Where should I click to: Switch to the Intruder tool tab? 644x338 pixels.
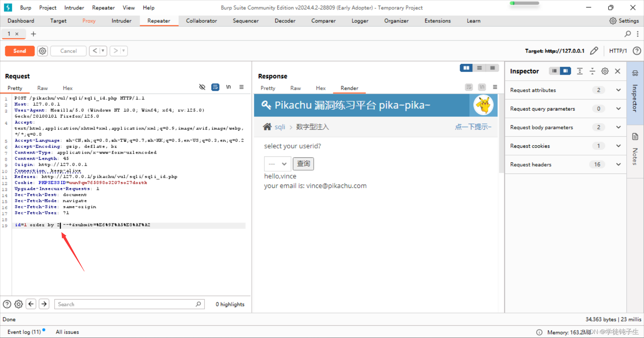pyautogui.click(x=121, y=21)
